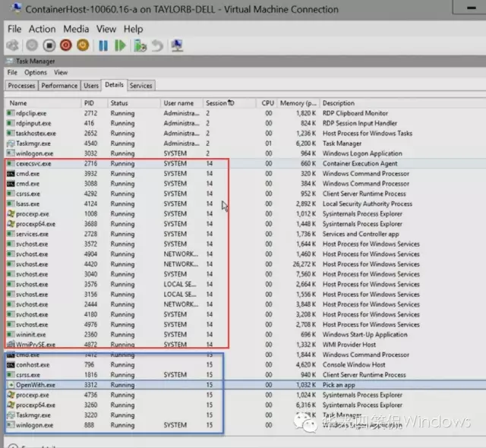
Task: Click the Revert toolbar icon
Action: pyautogui.click(x=157, y=46)
